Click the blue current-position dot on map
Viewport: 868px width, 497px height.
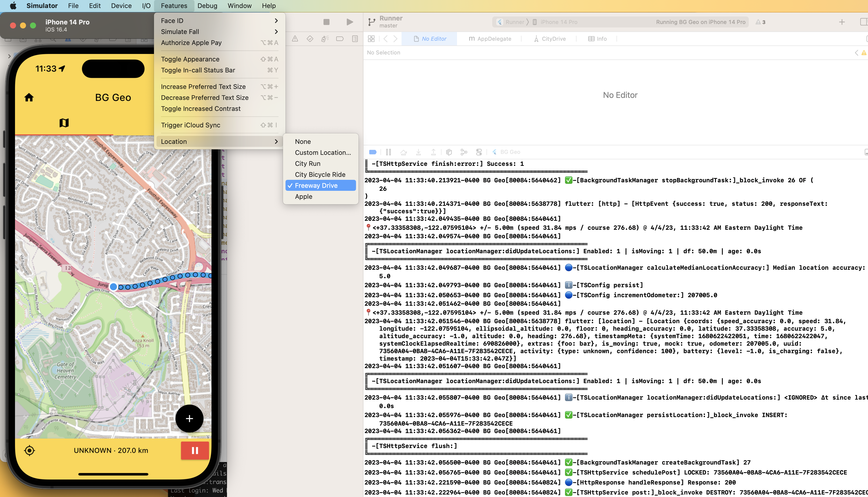coord(113,287)
